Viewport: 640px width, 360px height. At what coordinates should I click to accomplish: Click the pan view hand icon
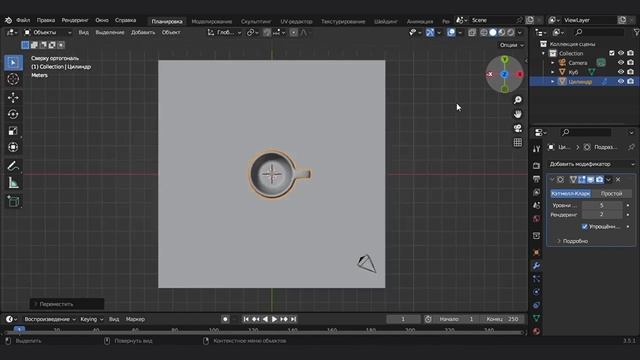pyautogui.click(x=518, y=114)
